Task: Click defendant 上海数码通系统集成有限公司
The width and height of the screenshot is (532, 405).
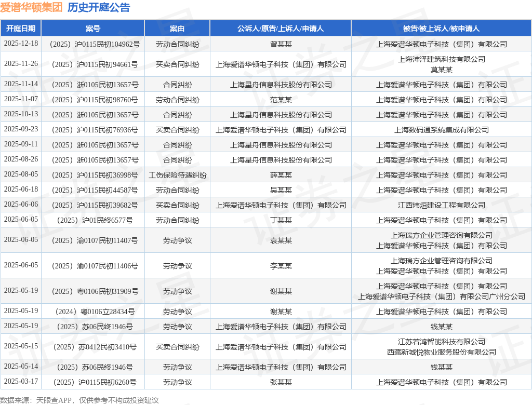Action: (x=442, y=130)
